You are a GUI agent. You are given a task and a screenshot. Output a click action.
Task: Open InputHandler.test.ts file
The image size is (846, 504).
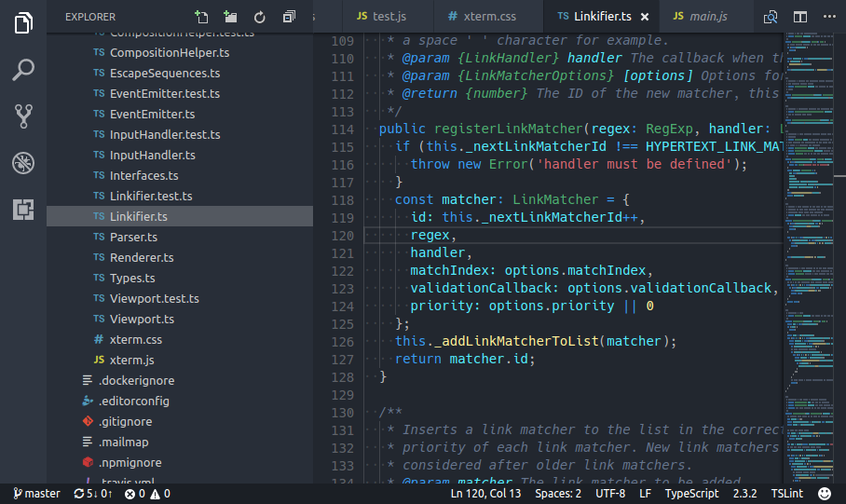coord(180,134)
